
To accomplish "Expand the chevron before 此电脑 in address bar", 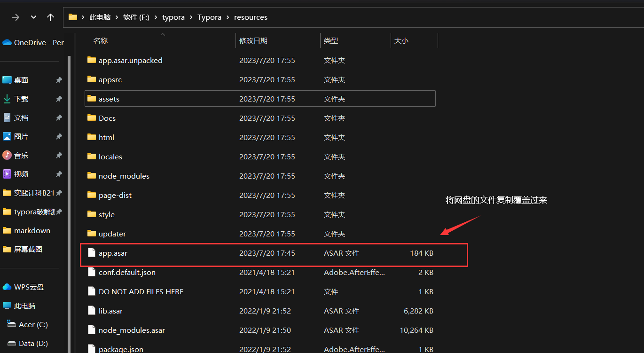I will pyautogui.click(x=83, y=17).
